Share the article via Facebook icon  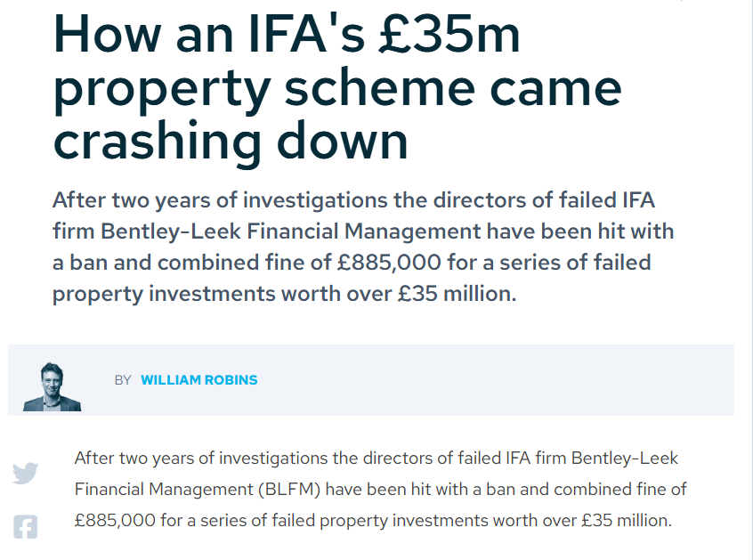[x=26, y=527]
